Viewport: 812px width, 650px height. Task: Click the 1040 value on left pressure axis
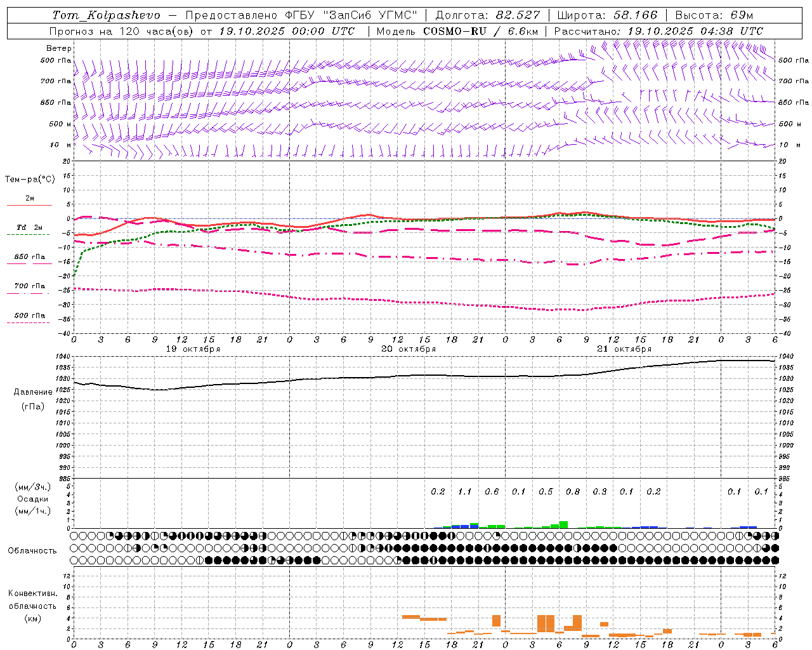click(x=64, y=357)
